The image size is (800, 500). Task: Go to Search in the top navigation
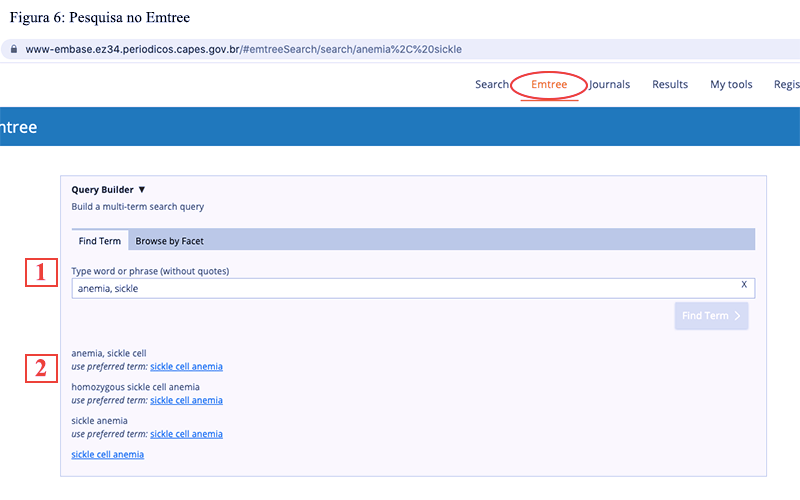point(491,85)
